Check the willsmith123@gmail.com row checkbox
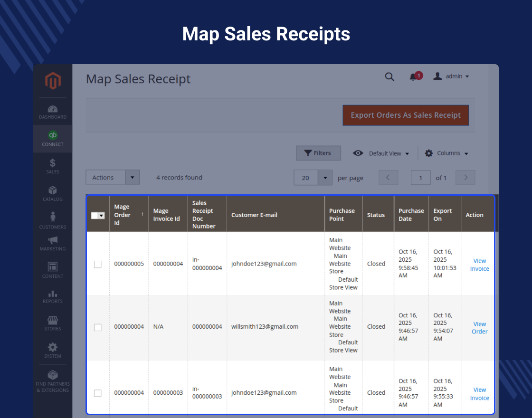 [98, 327]
